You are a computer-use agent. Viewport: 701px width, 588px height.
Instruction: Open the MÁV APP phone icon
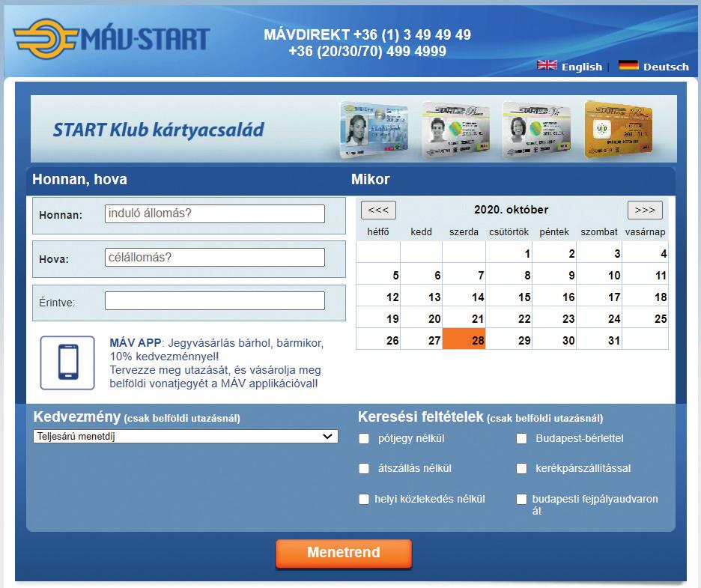coord(67,363)
